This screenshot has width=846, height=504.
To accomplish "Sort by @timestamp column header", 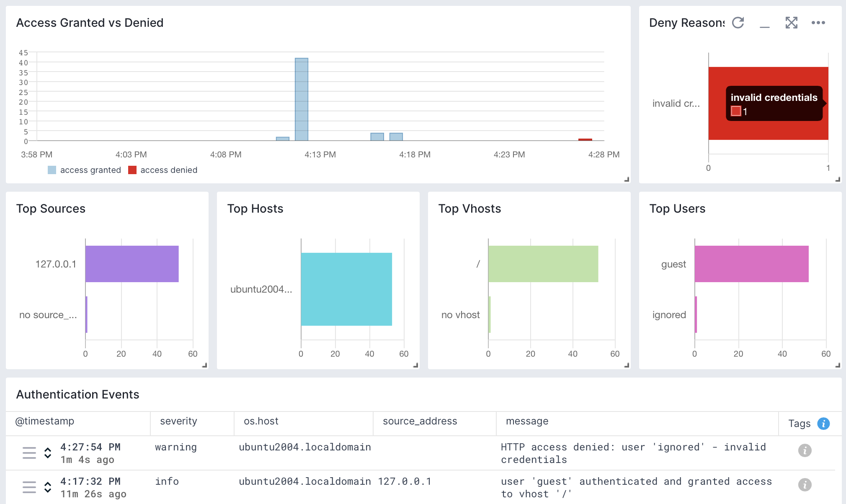I will click(45, 421).
